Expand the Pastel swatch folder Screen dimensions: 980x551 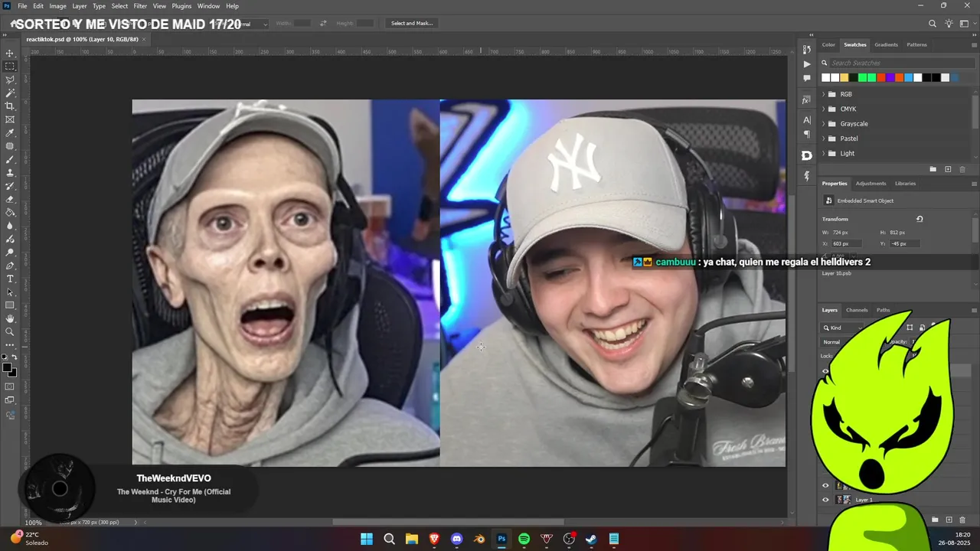[x=824, y=139]
